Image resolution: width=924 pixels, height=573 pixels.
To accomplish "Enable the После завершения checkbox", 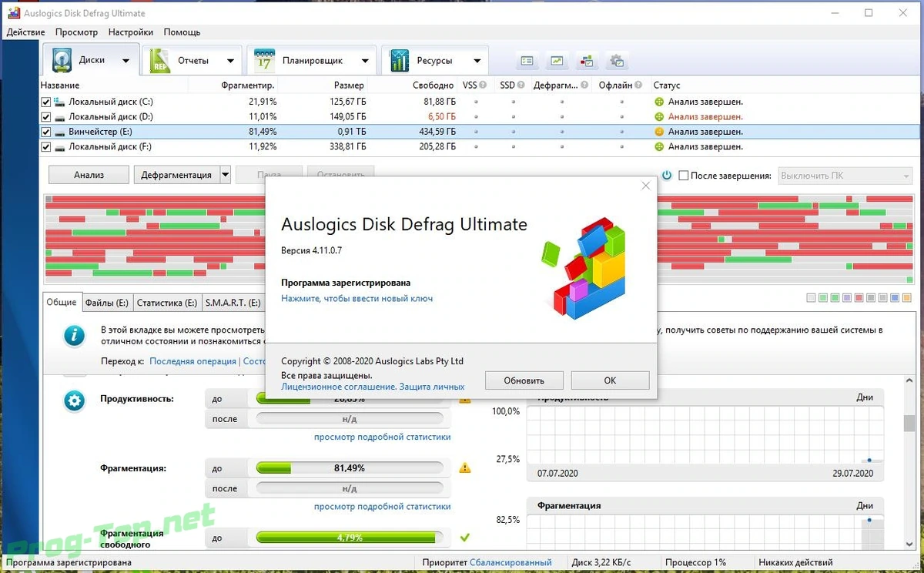I will click(x=684, y=176).
